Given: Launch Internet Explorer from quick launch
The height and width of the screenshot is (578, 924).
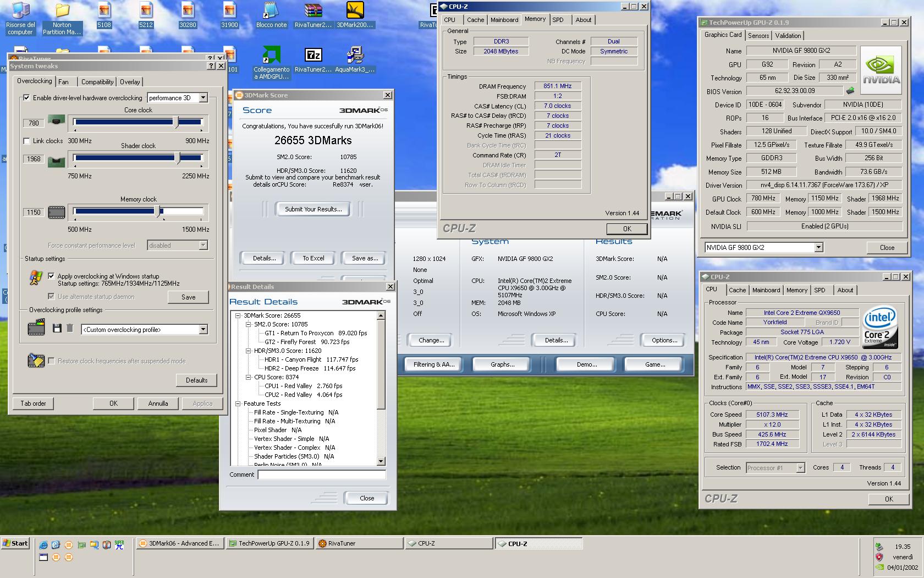Looking at the screenshot, I should pos(43,545).
